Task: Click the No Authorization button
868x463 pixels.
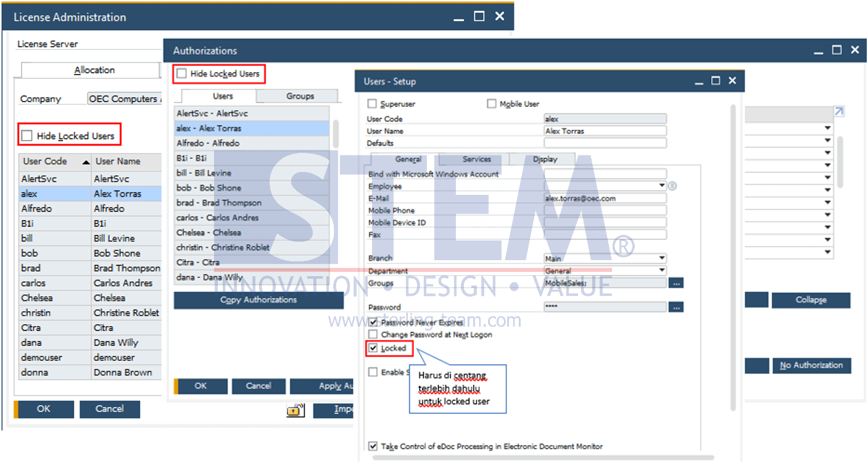Action: coord(811,366)
